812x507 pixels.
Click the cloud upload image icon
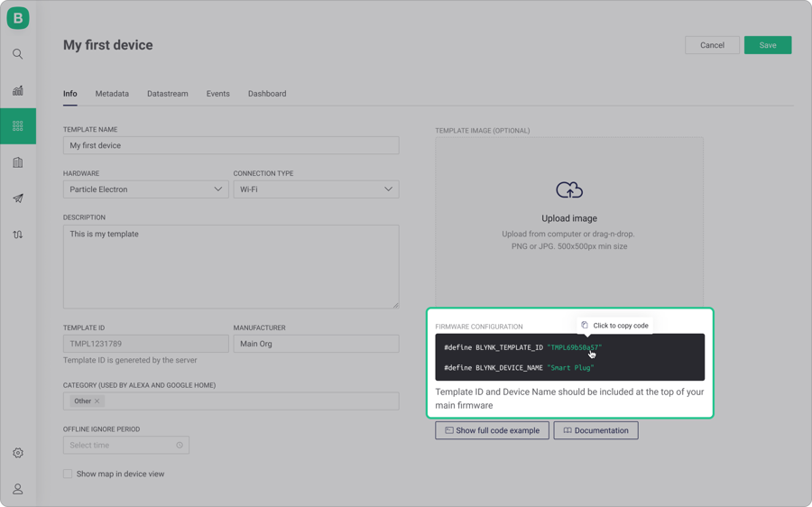pos(569,190)
